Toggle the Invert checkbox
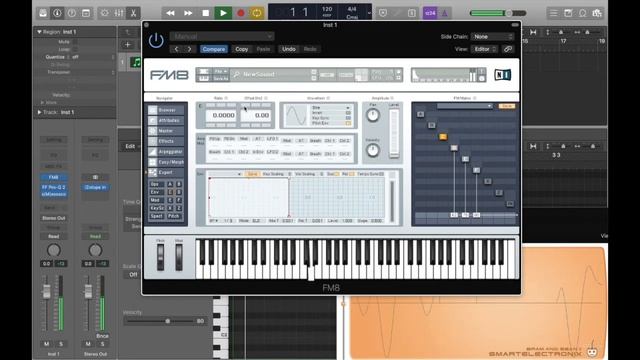The image size is (640, 360). 348,113
